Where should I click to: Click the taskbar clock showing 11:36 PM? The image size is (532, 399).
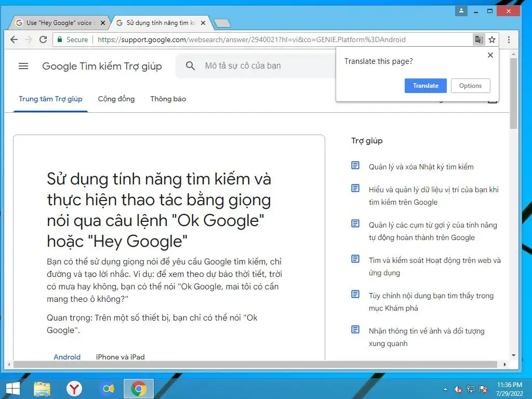509,389
